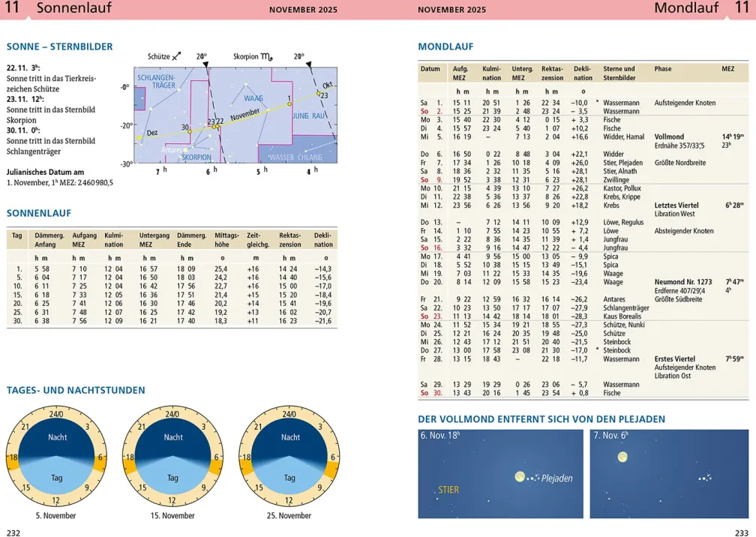Click the Datum column header

430,69
